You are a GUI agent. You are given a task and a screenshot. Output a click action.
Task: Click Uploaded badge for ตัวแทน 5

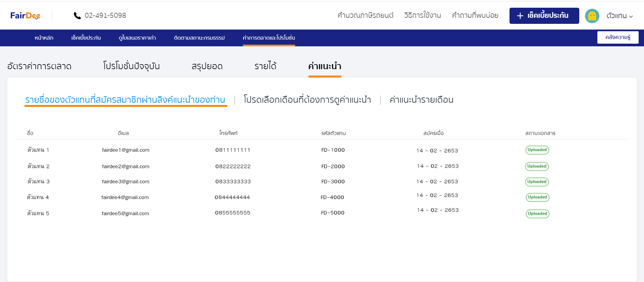(x=537, y=214)
